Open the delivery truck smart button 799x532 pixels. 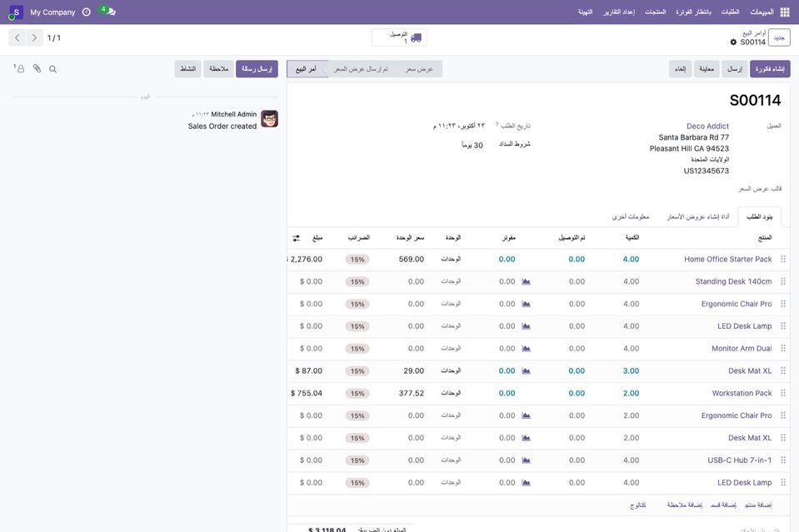[400, 37]
